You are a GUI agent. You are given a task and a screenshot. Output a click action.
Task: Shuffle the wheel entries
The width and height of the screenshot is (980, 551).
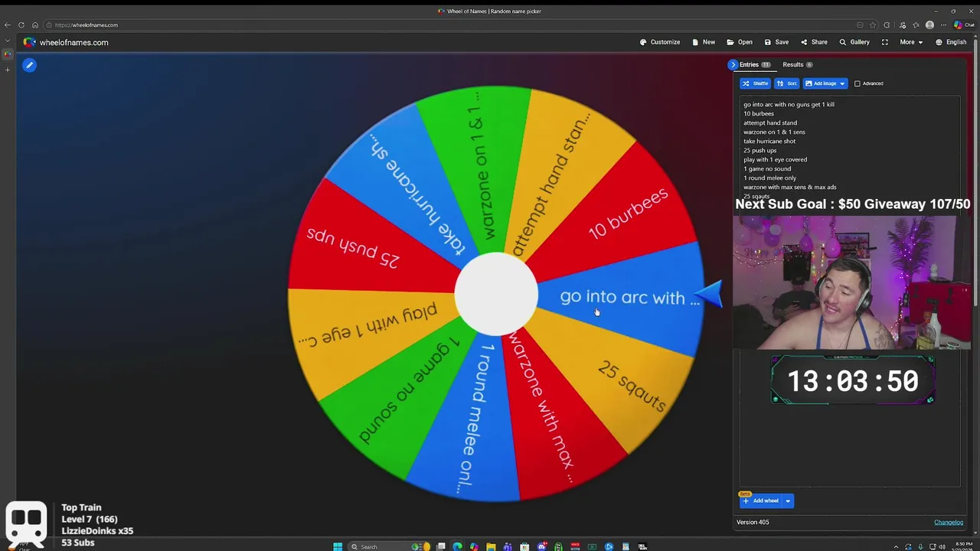(x=755, y=83)
